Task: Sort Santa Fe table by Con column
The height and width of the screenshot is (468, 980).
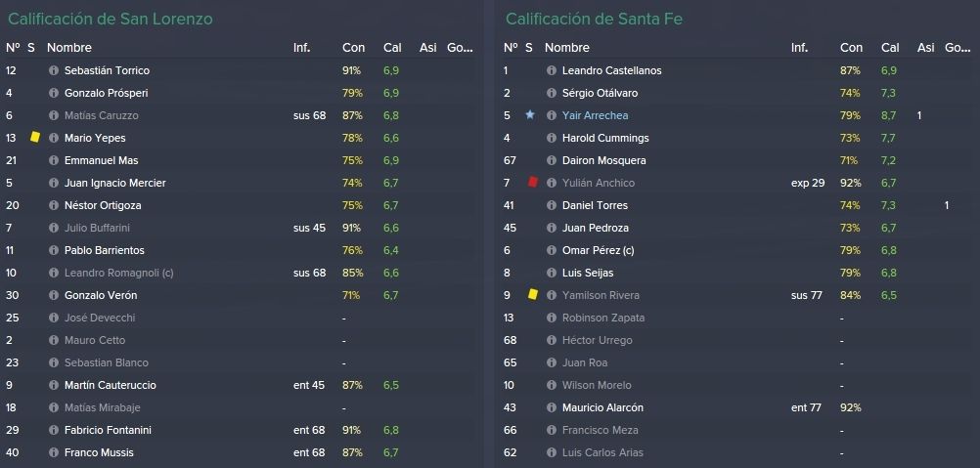Action: pyautogui.click(x=851, y=48)
